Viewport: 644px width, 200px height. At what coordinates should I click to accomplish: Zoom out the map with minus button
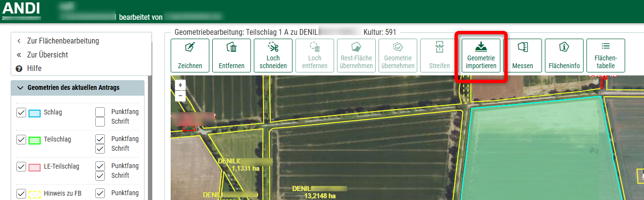pos(180,95)
